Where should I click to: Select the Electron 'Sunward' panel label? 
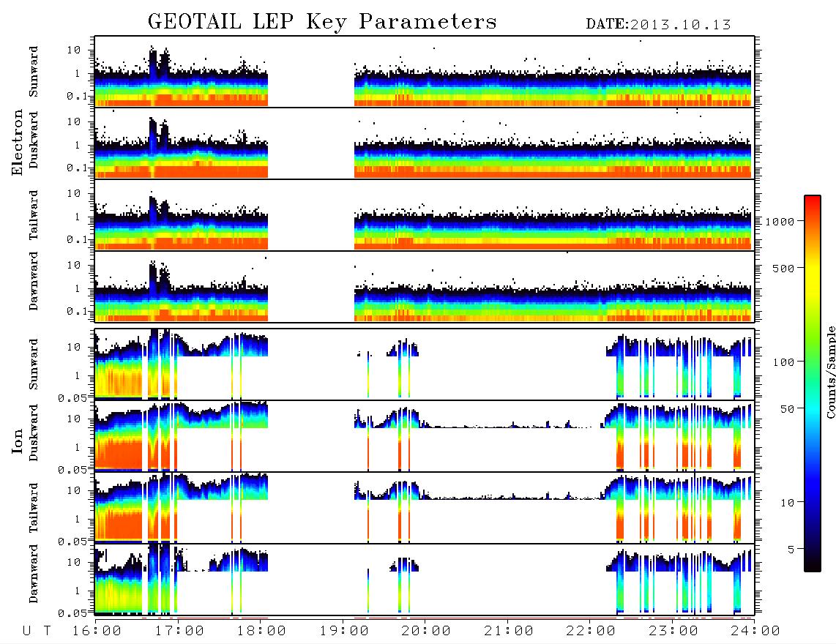34,72
